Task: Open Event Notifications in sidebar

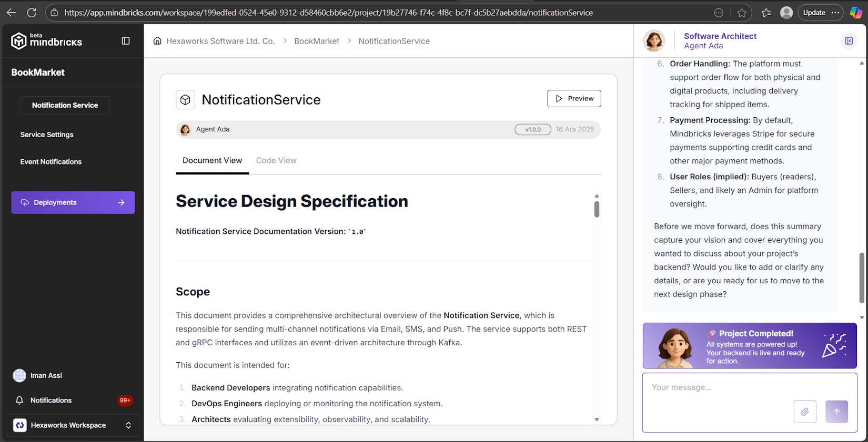Action: point(51,162)
